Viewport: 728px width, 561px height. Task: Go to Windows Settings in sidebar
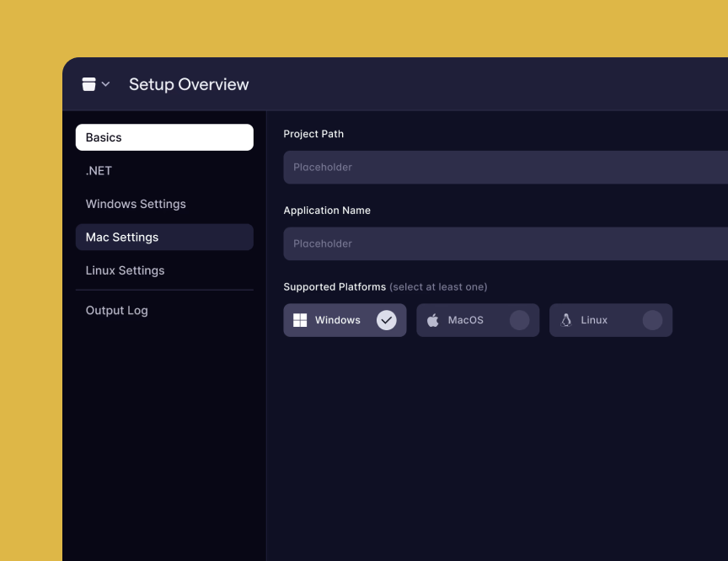click(136, 204)
